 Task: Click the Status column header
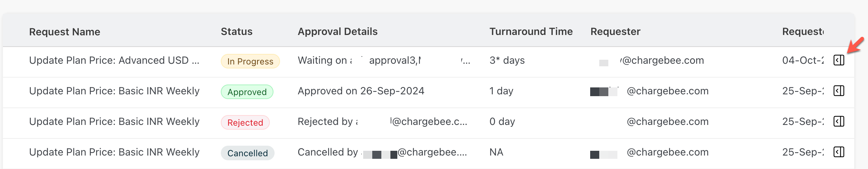pos(236,32)
